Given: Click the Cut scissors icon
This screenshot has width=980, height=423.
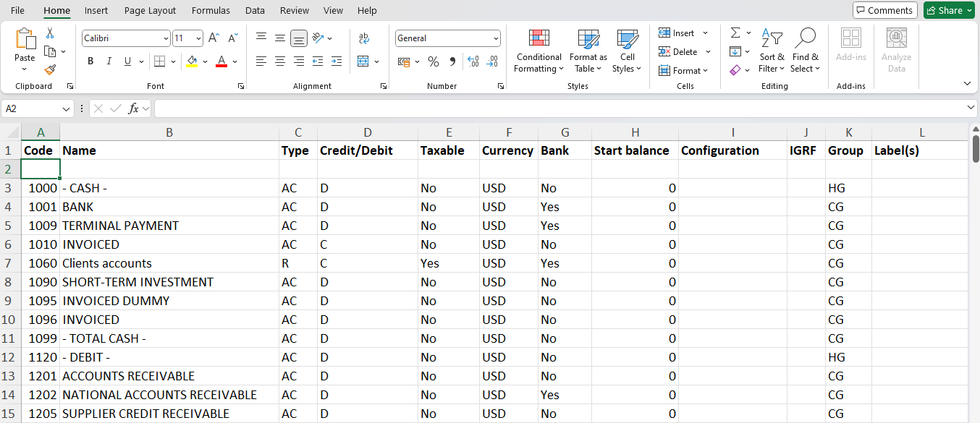Looking at the screenshot, I should [50, 33].
